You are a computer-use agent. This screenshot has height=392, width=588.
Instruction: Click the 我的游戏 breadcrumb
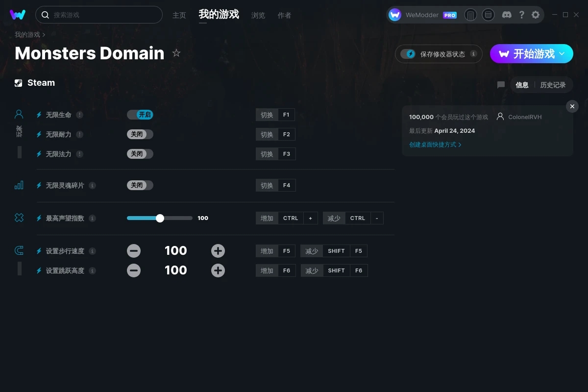coord(27,35)
